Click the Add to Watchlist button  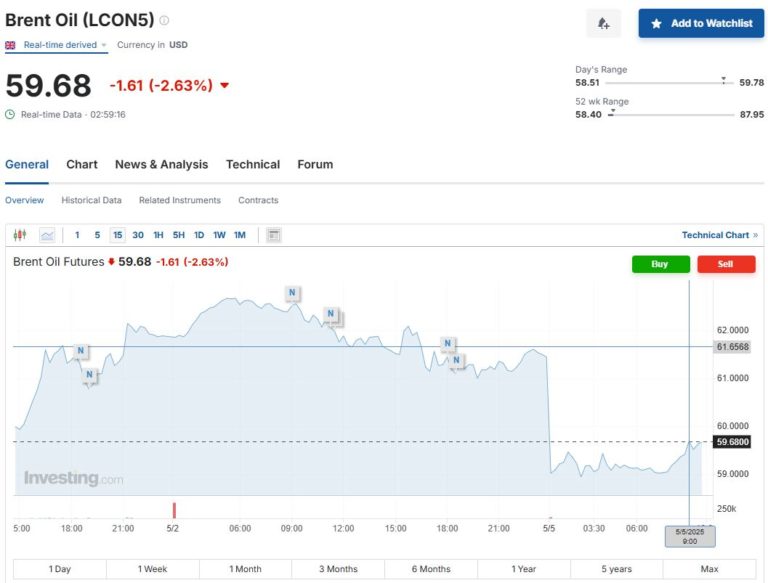(700, 23)
